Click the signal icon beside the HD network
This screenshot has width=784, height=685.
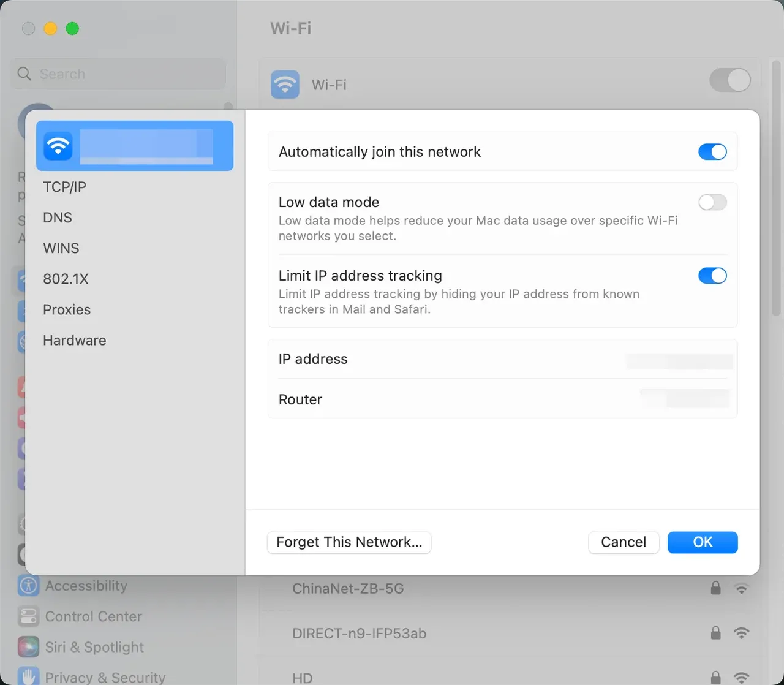coord(741,678)
